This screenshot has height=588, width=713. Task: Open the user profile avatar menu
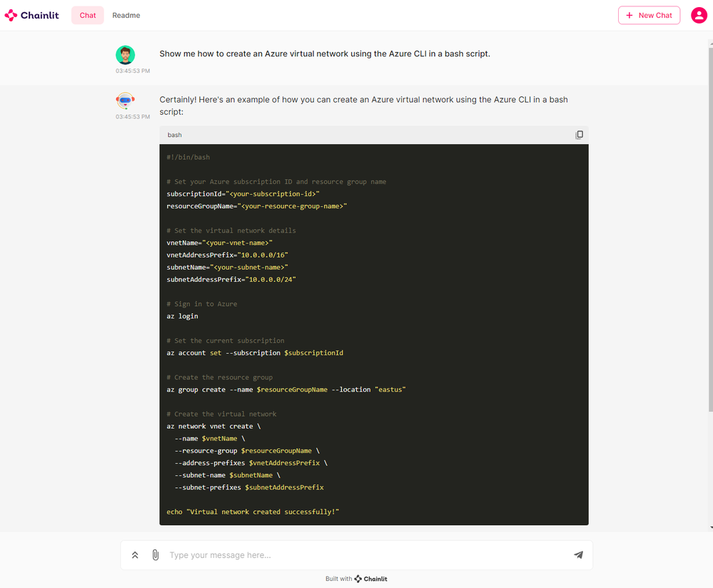[699, 15]
